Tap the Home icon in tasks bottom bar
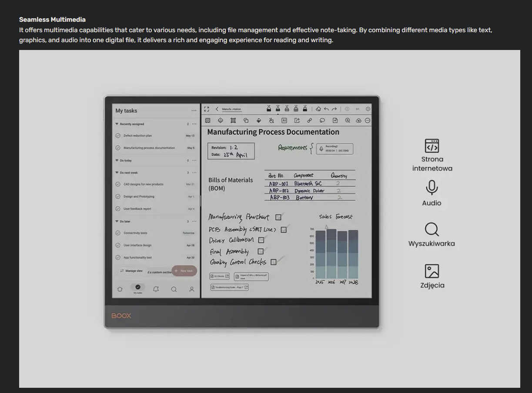The height and width of the screenshot is (393, 532). [120, 289]
